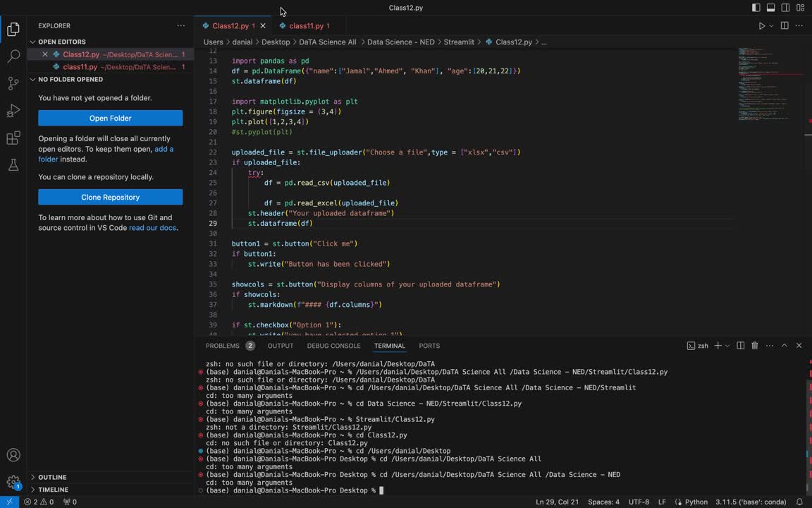The height and width of the screenshot is (508, 812).
Task: Select the TERMINAL panel tab
Action: tap(389, 346)
